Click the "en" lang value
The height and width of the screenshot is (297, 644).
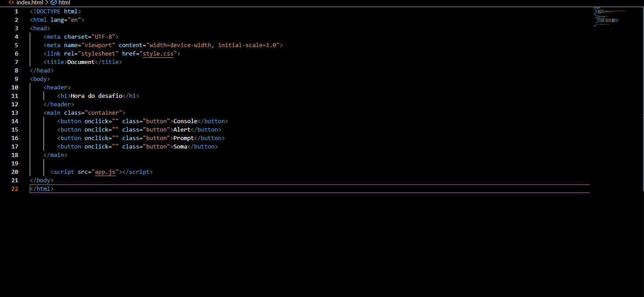click(74, 20)
